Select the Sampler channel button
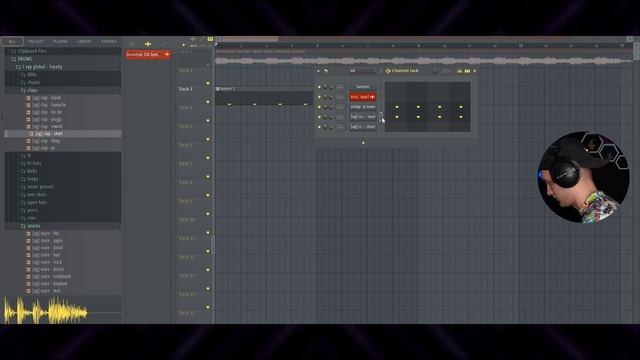Image resolution: width=640 pixels, height=360 pixels. coord(363,87)
